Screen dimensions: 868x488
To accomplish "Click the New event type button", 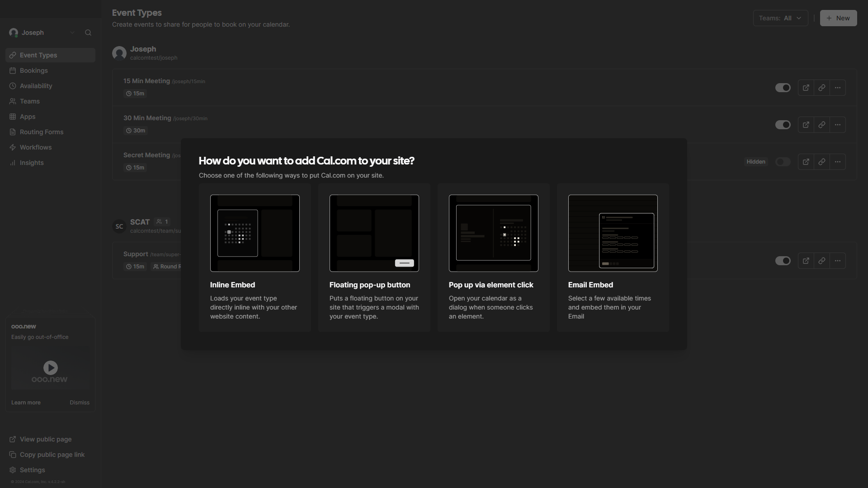I will 838,18.
